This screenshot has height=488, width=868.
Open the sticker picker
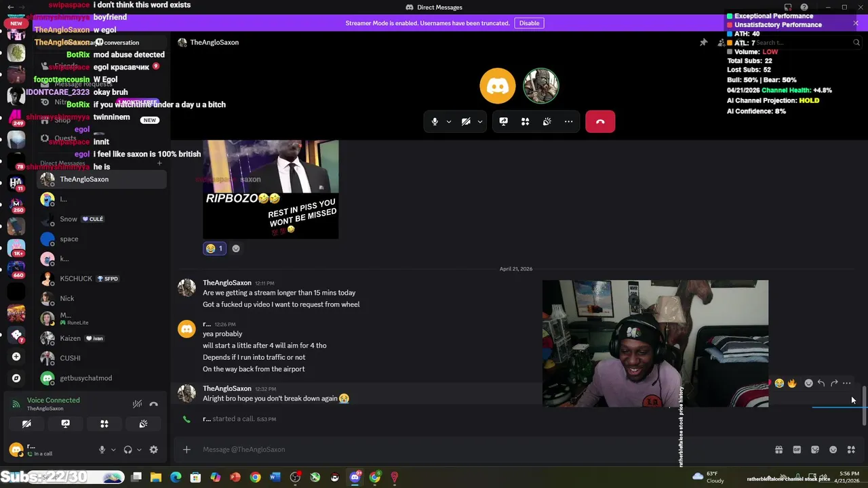(815, 449)
